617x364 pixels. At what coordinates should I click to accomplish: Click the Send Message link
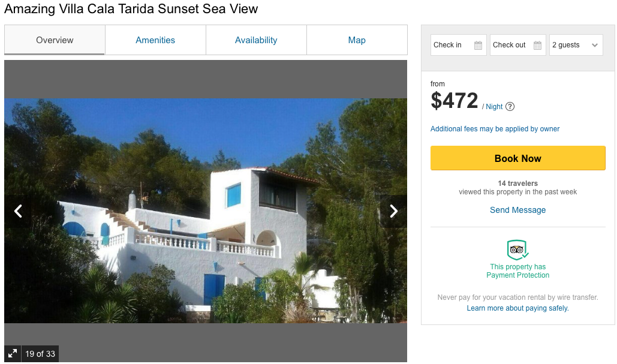517,210
